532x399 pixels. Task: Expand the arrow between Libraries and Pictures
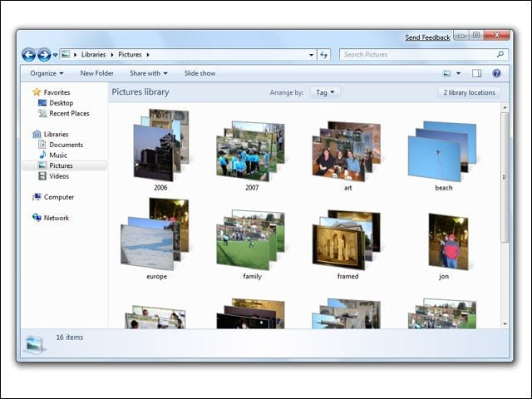pos(112,55)
